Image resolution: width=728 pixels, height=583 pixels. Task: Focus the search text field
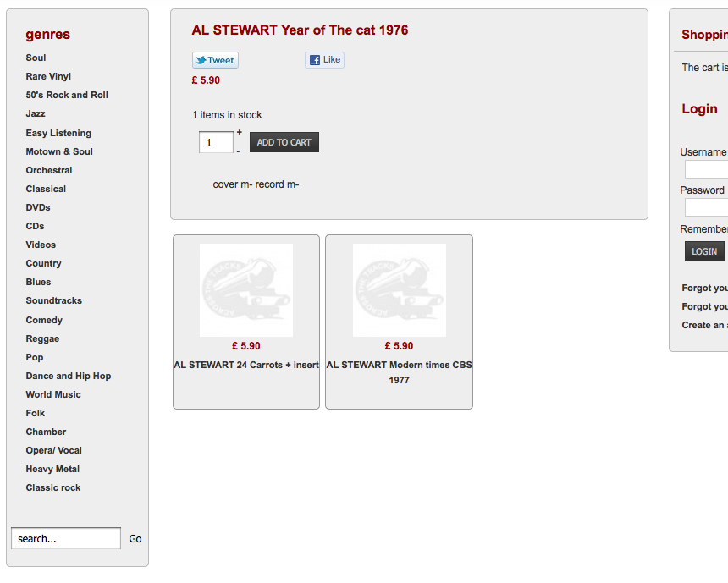[x=66, y=538]
